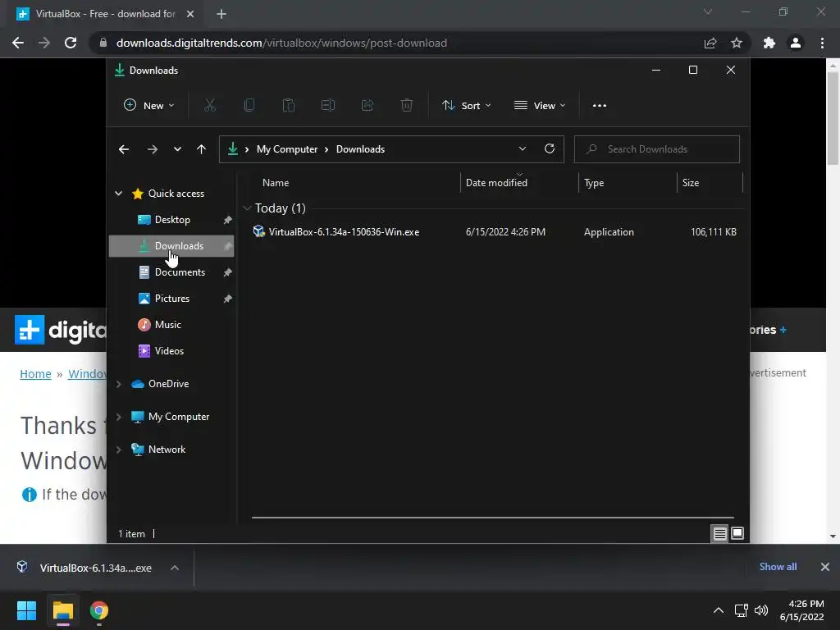The width and height of the screenshot is (840, 630).
Task: Click the pin icon beside Pictures
Action: [x=227, y=299]
